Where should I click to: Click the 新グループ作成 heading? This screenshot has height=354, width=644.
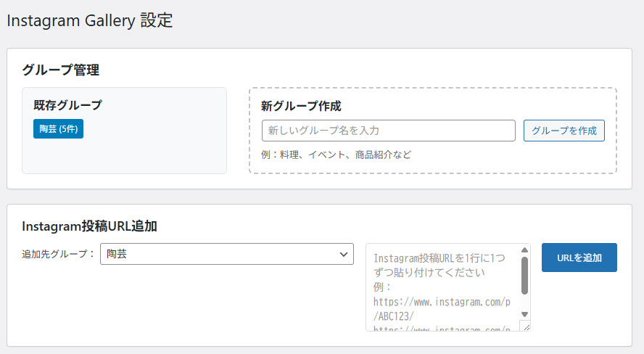[301, 106]
